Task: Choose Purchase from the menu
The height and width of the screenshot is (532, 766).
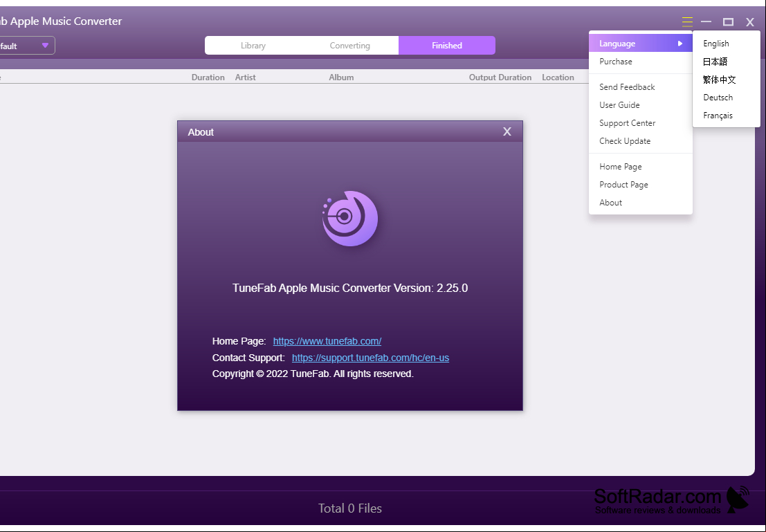Action: 641,62
